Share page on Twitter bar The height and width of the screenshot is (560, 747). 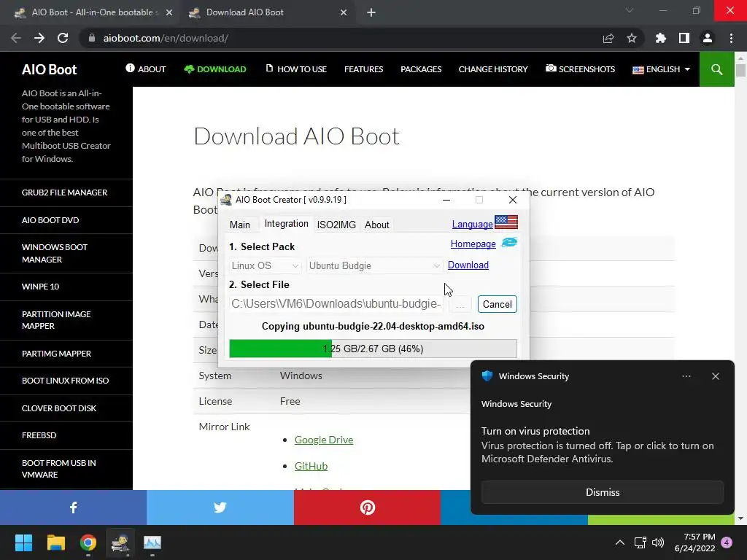pyautogui.click(x=220, y=507)
